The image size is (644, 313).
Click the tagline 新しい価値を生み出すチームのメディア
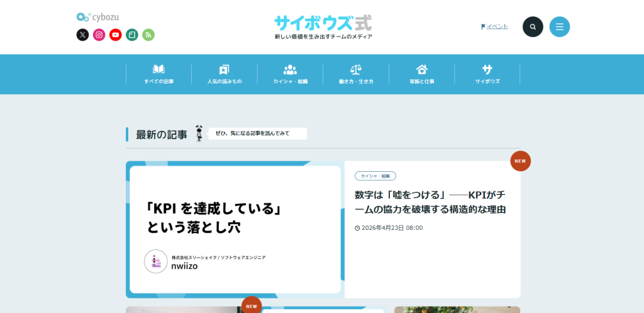click(x=323, y=37)
